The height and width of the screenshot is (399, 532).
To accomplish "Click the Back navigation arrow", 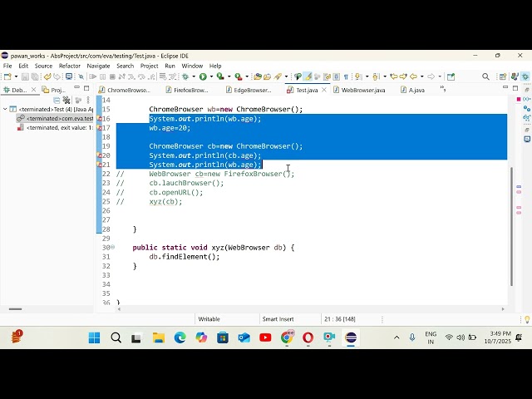I will coord(413,76).
